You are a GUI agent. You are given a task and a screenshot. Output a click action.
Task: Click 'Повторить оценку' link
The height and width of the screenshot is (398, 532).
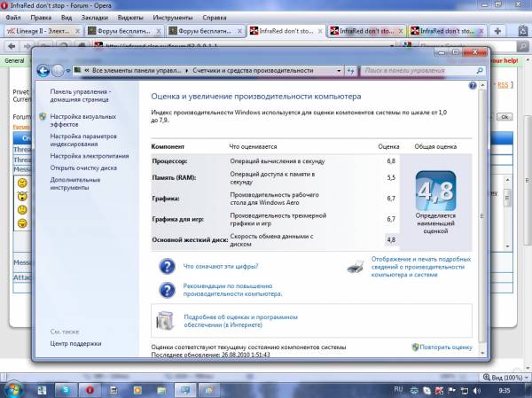[x=446, y=347]
